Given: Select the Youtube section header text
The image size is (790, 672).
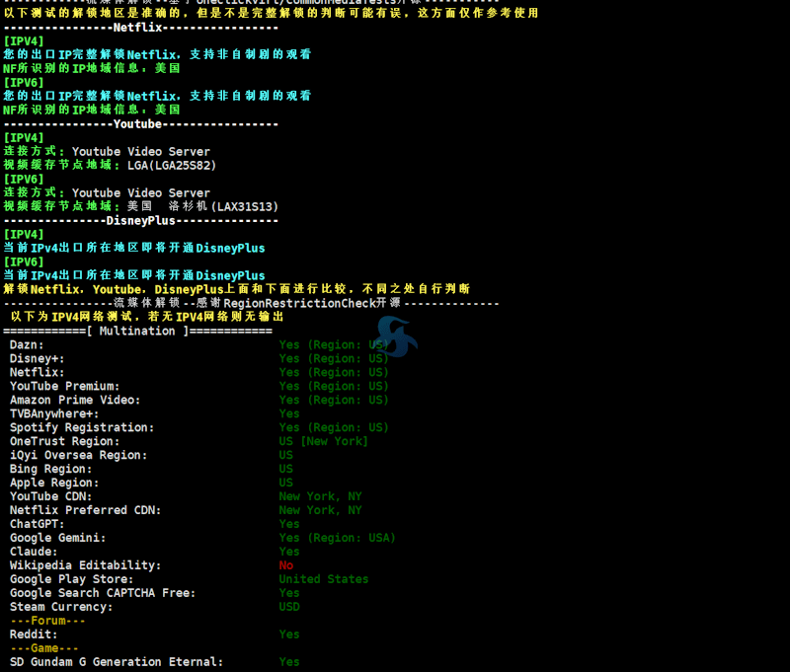Looking at the screenshot, I should coord(137,124).
